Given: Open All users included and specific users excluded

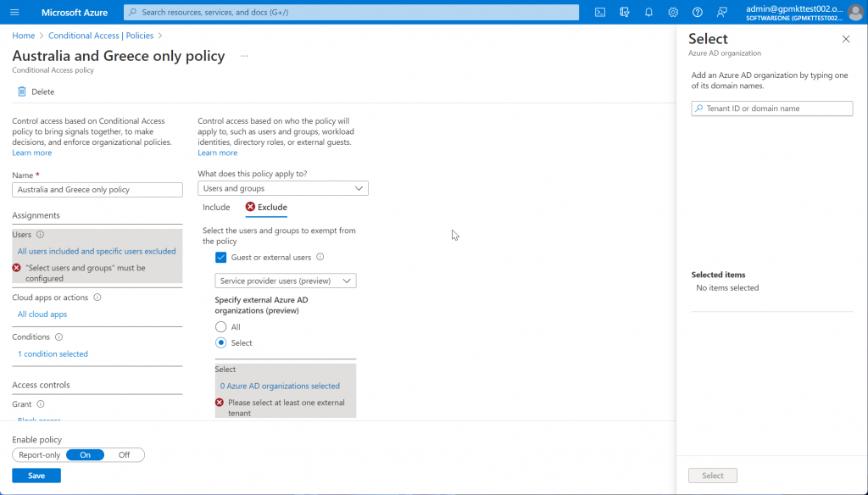Looking at the screenshot, I should tap(97, 252).
